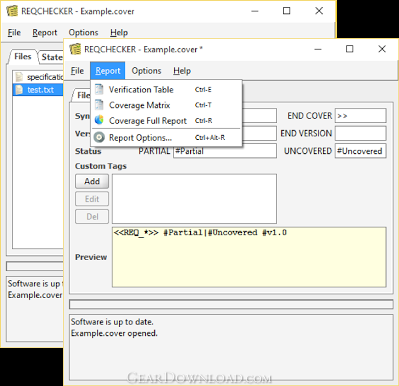
Task: Select test.txt in back window file list
Action: (38, 90)
